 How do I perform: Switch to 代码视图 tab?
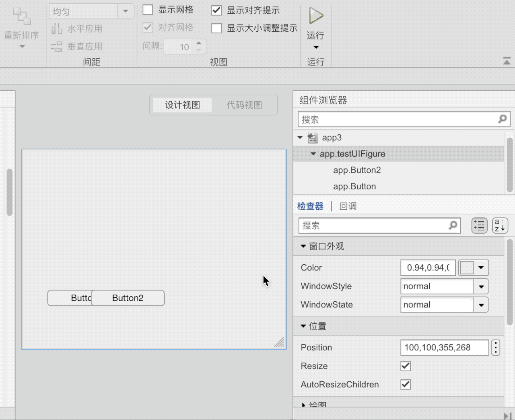(x=244, y=105)
